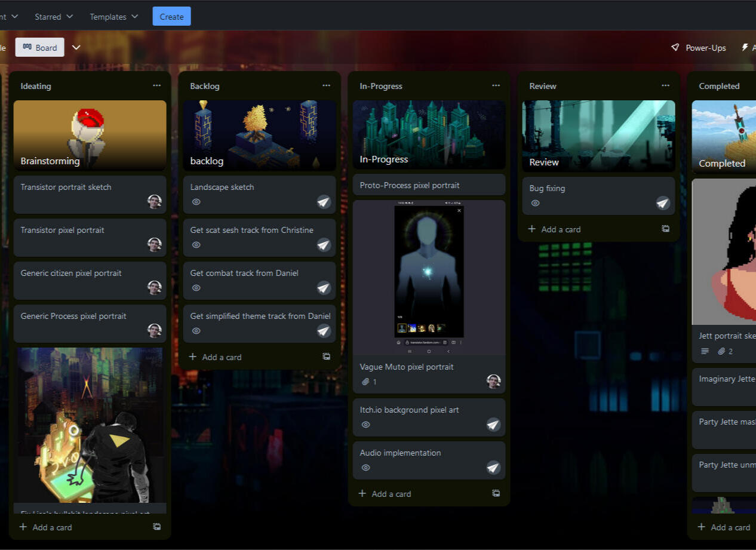Click the blue Create button
This screenshot has width=756, height=550.
point(171,17)
